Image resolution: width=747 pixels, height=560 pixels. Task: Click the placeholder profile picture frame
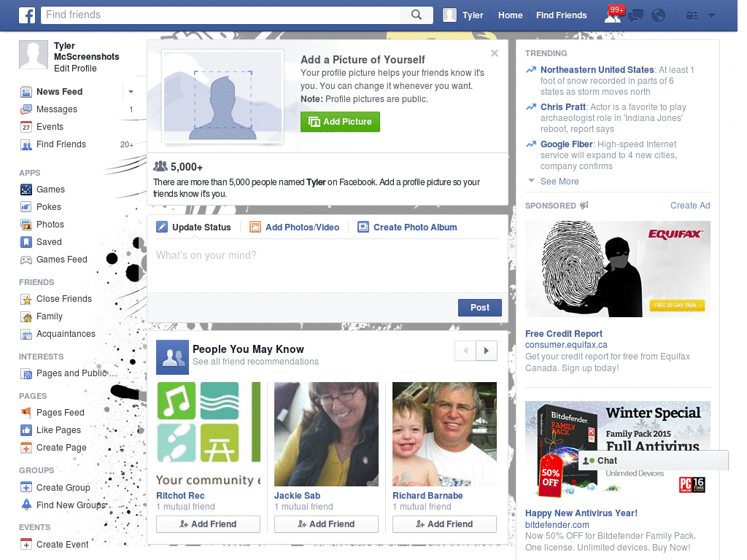[x=223, y=97]
